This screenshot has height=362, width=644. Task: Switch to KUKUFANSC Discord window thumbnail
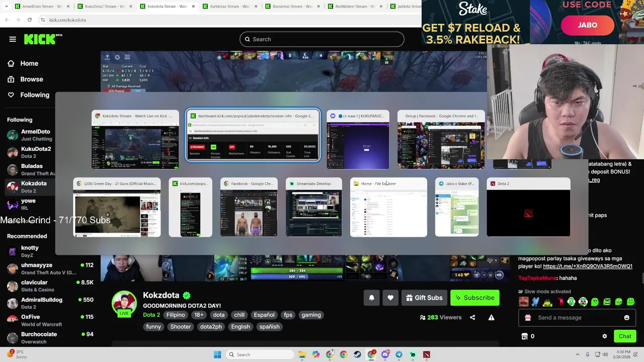(x=358, y=140)
